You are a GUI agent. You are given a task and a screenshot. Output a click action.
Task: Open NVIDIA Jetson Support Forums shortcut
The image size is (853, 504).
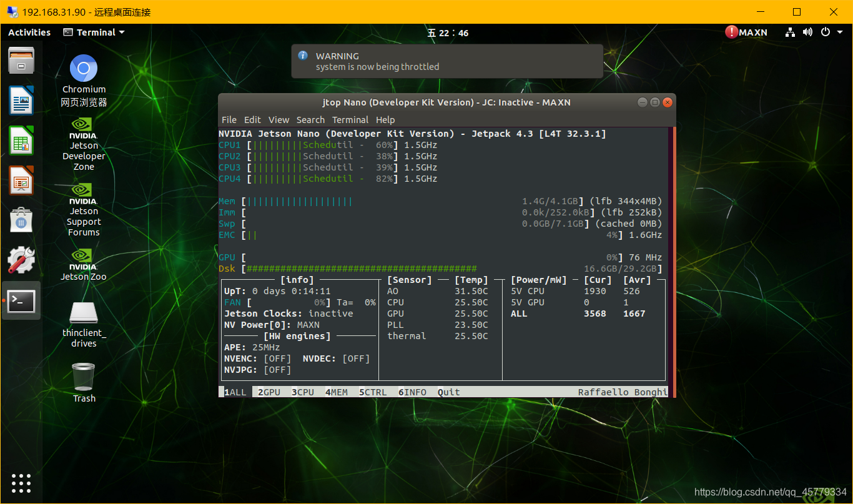click(x=84, y=210)
